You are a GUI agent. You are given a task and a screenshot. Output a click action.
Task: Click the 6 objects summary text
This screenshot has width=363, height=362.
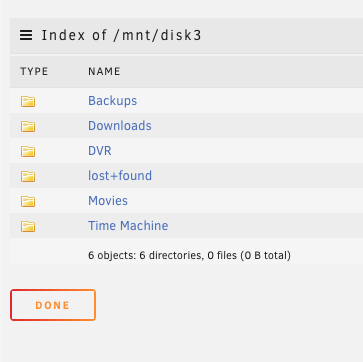pos(189,256)
